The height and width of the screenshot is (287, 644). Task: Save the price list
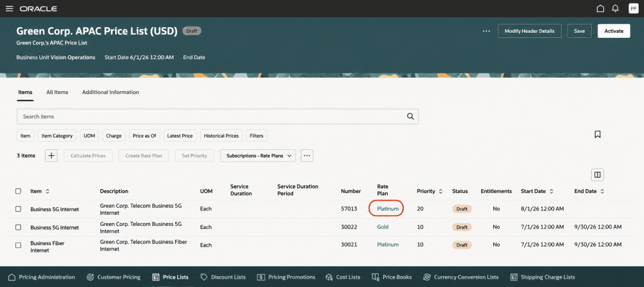[579, 31]
